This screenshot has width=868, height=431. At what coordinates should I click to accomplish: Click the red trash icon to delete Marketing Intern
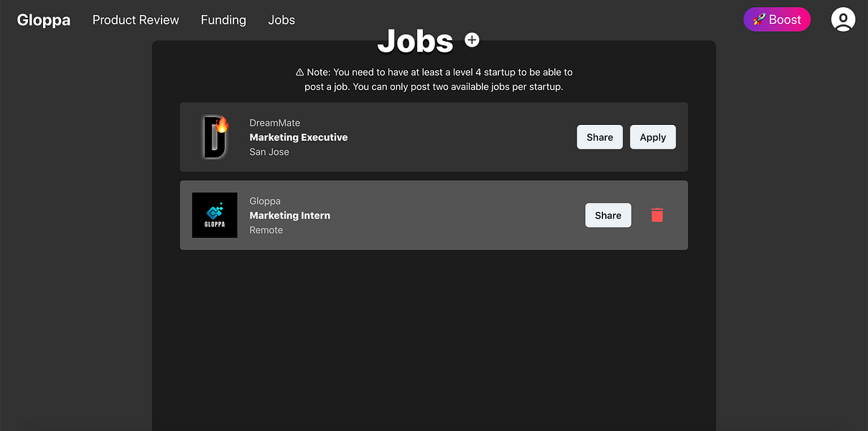tap(657, 215)
